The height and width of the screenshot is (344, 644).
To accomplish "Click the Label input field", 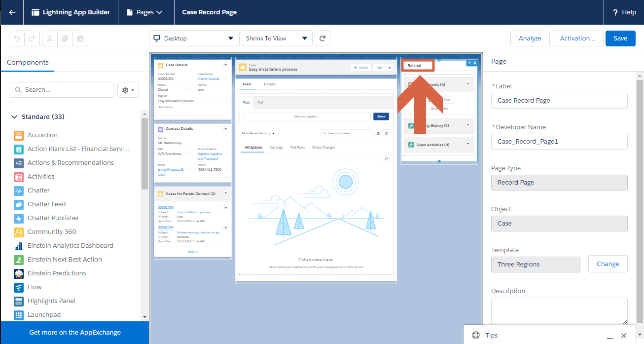I will pos(559,101).
